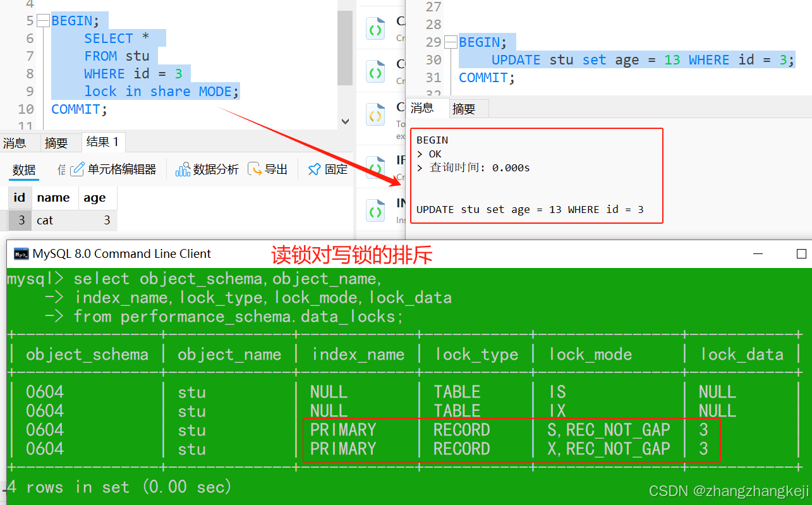Select the cat cell in the name column
This screenshot has width=812, height=505.
[x=54, y=221]
